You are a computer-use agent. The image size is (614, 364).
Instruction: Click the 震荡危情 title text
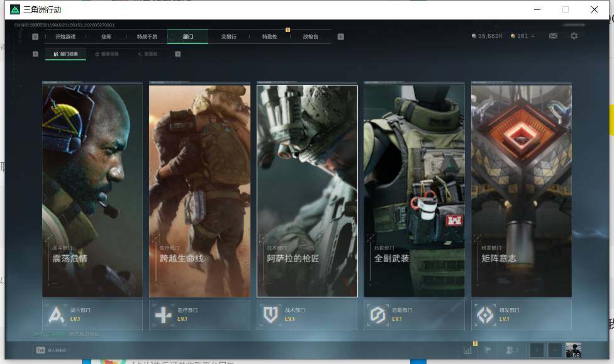coord(70,258)
